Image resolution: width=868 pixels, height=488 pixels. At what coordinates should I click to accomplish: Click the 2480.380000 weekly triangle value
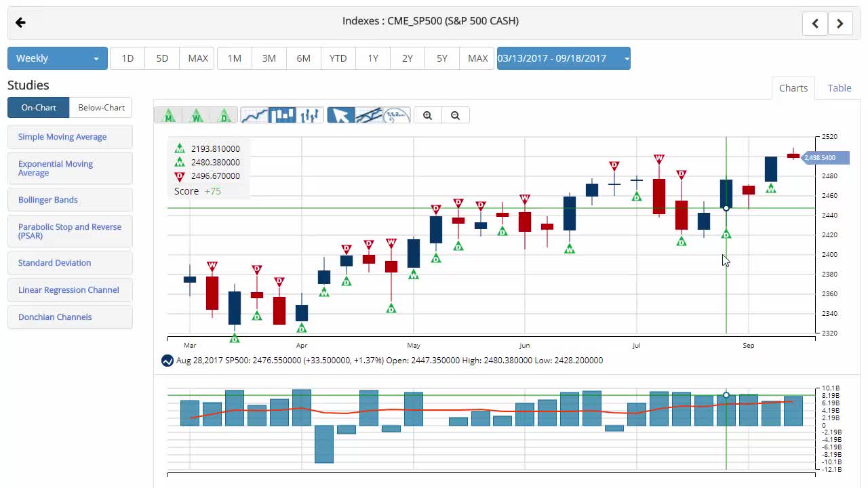point(216,163)
